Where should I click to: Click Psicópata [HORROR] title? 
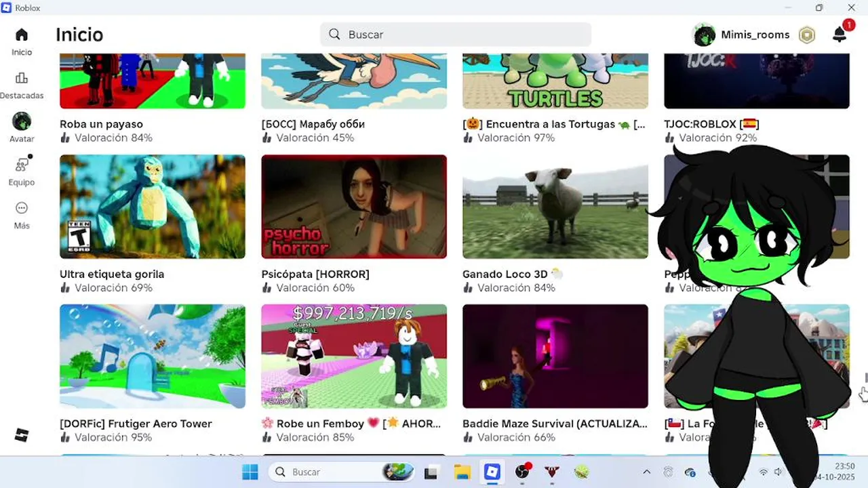(x=315, y=274)
